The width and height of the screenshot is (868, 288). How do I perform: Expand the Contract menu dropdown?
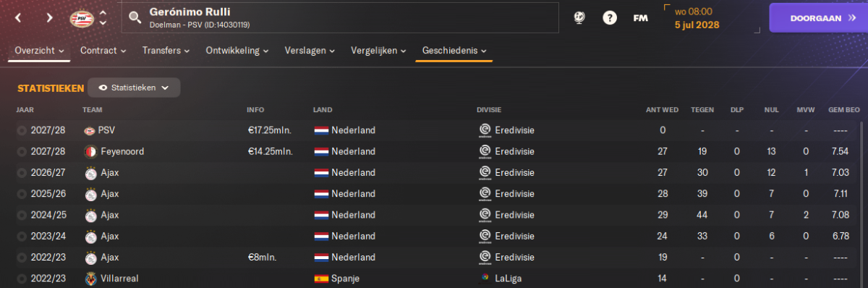click(103, 51)
